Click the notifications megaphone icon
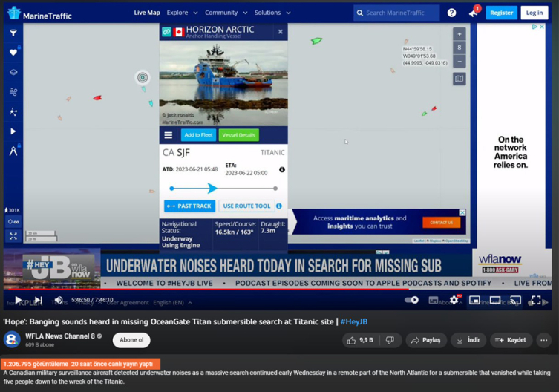The width and height of the screenshot is (559, 392). 473,13
